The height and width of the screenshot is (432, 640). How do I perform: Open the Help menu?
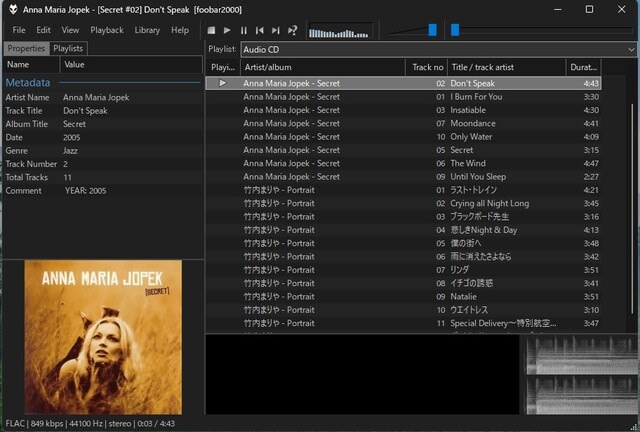click(180, 30)
